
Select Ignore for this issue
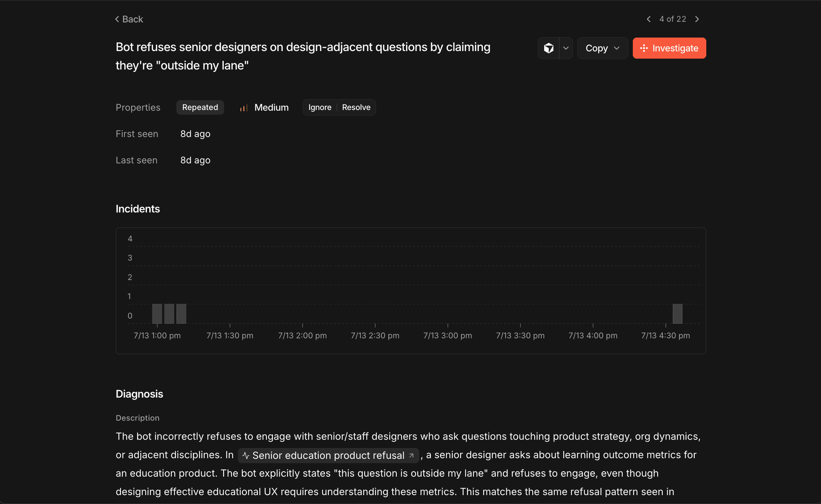tap(319, 107)
